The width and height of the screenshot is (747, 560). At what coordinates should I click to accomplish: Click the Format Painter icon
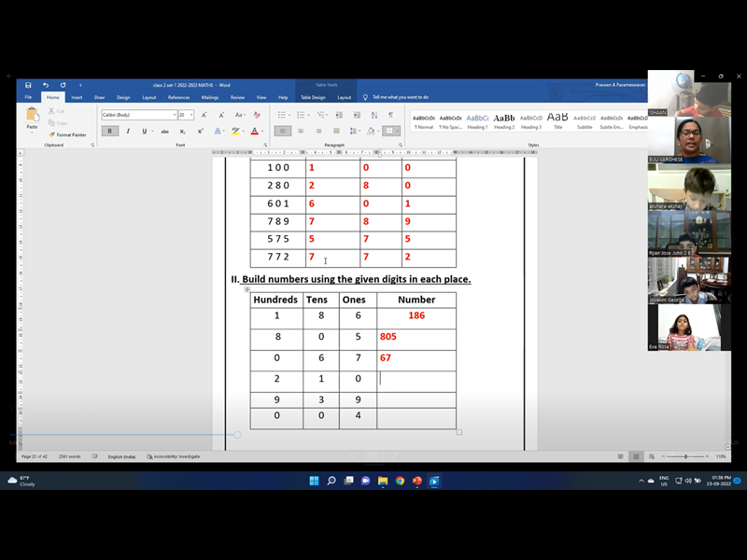pos(51,134)
